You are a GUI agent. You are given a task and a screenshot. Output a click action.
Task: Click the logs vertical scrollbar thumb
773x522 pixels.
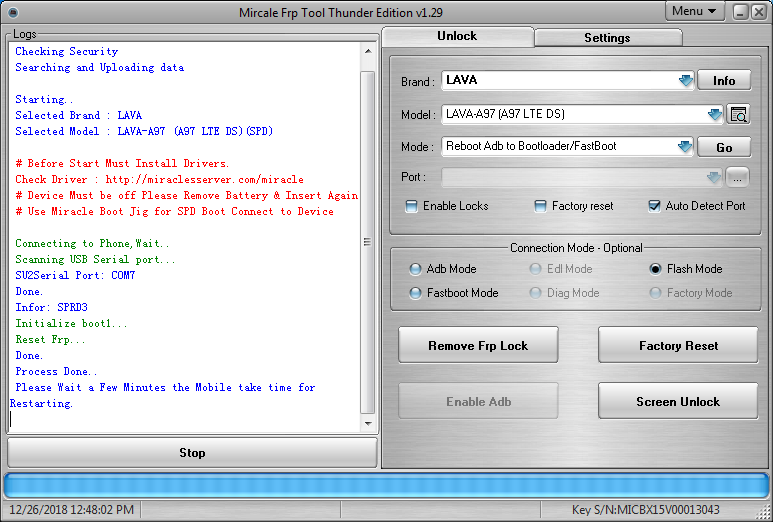click(368, 242)
